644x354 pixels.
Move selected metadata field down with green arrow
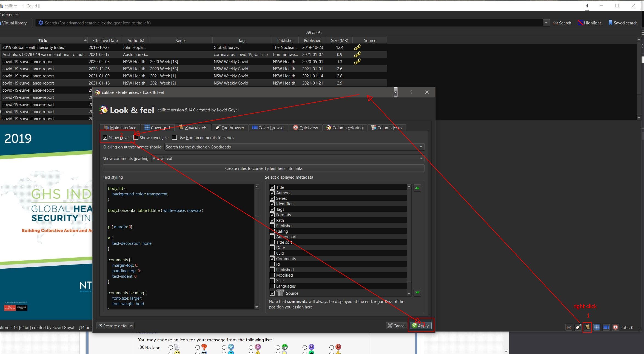[417, 293]
